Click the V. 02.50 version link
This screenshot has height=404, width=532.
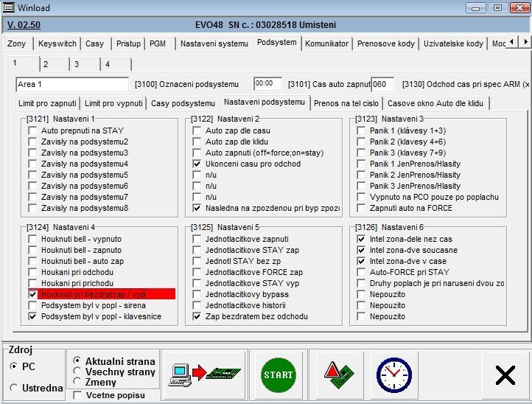(x=24, y=24)
